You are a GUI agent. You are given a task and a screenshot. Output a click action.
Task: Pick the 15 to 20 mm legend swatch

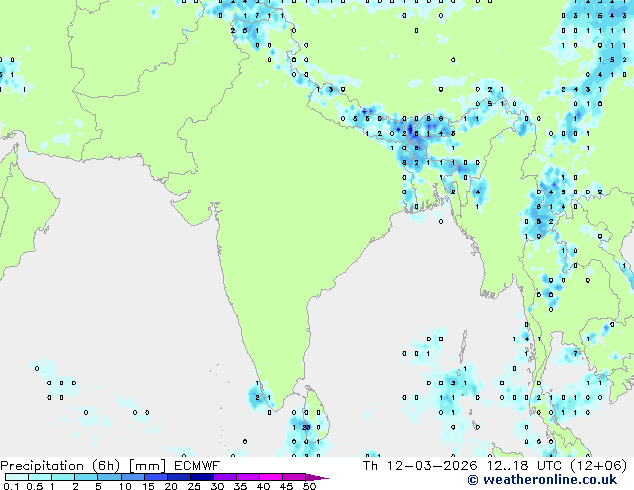click(x=155, y=477)
